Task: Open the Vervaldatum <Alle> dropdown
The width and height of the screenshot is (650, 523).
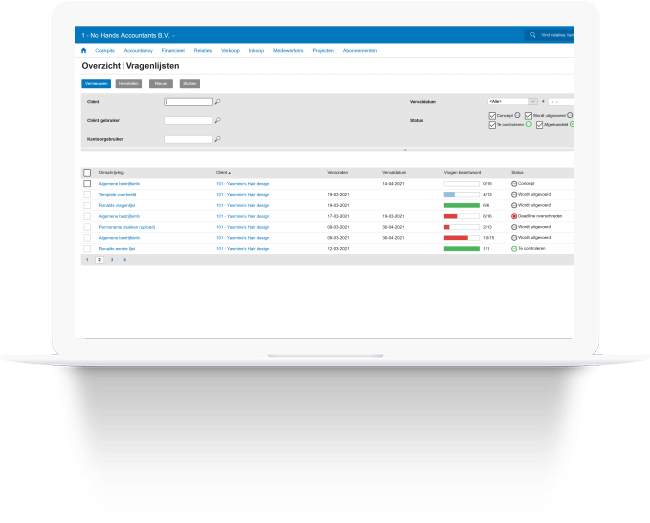Action: click(x=512, y=102)
